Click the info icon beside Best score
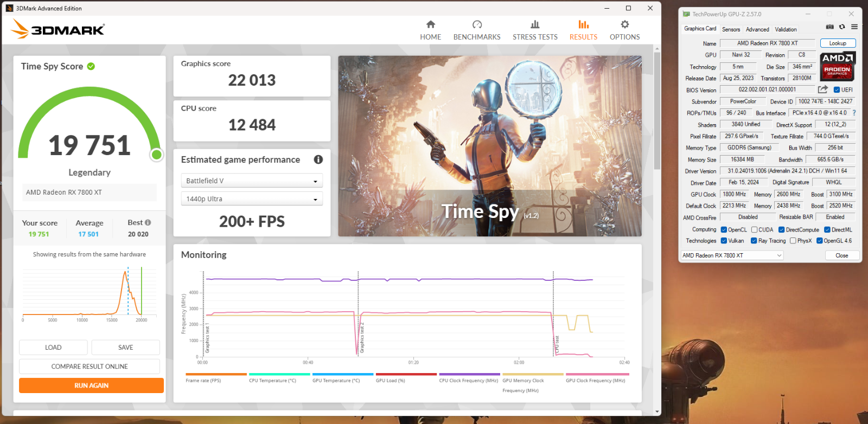This screenshot has width=868, height=424. (148, 222)
